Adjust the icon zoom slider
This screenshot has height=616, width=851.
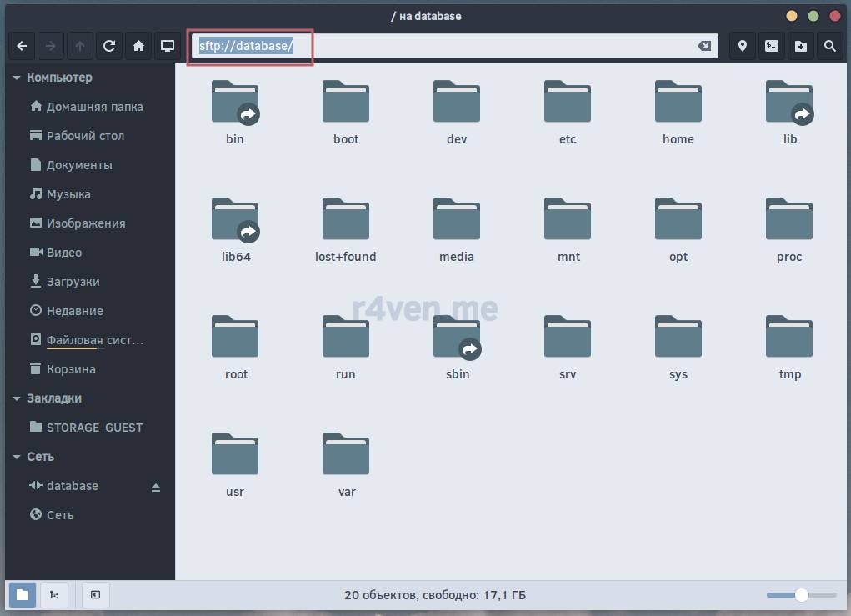point(801,595)
